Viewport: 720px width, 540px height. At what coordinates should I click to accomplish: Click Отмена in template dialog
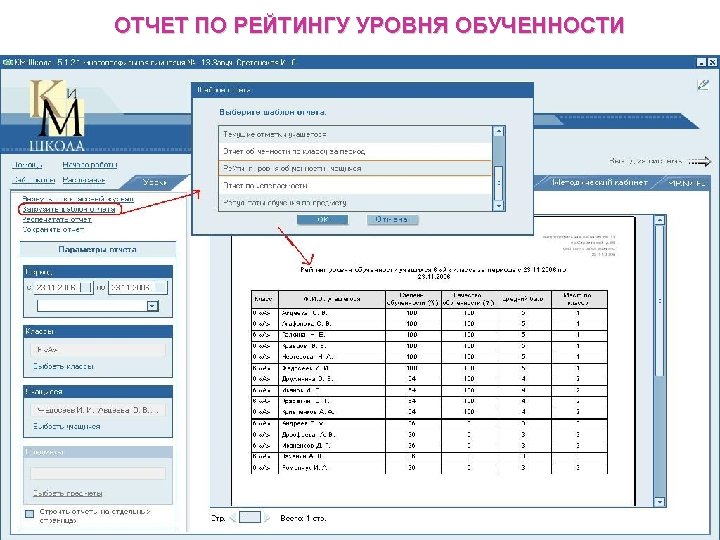coord(392,219)
